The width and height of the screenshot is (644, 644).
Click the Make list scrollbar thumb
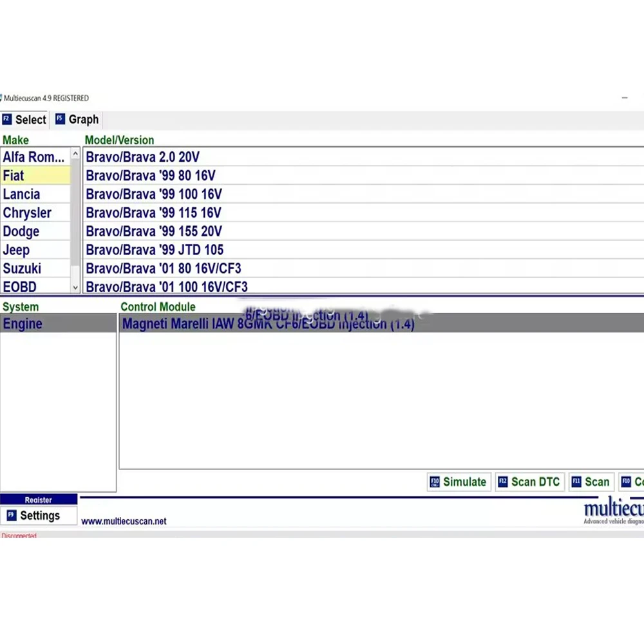pos(75,213)
